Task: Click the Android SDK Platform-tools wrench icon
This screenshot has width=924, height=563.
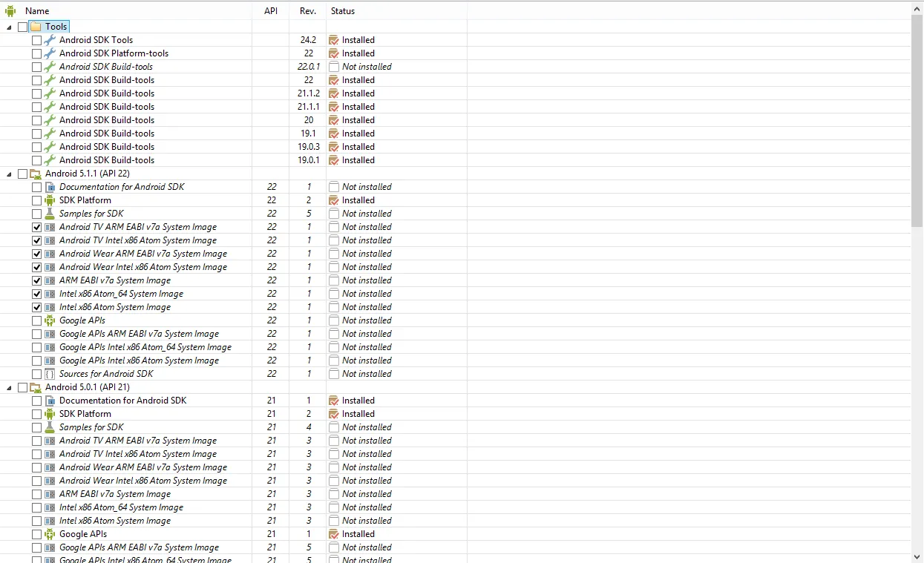Action: pyautogui.click(x=50, y=53)
